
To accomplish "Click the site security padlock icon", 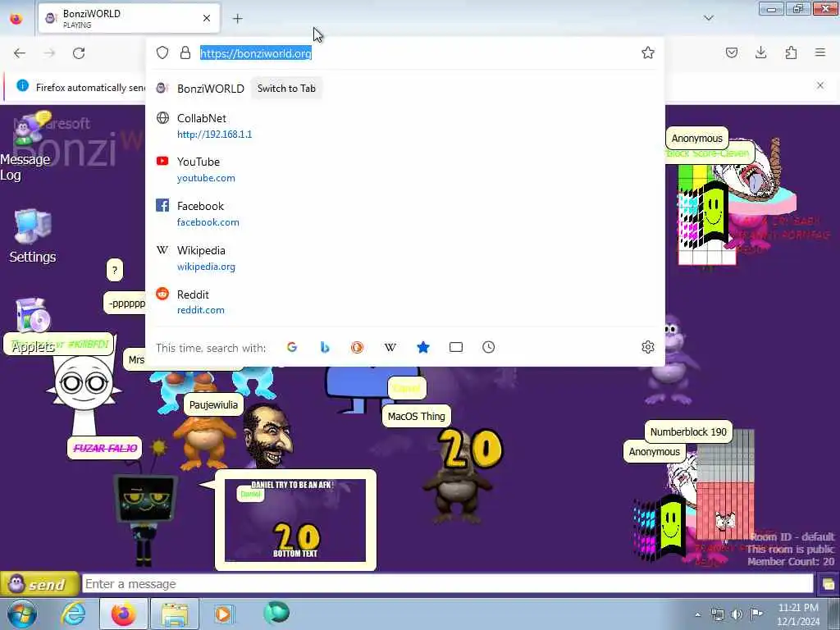I will [x=185, y=52].
